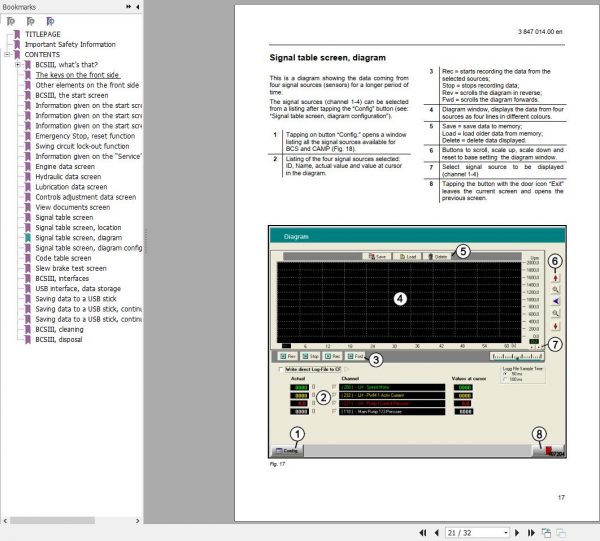600x541 pixels.
Task: Toggle the Write direct Log-File to CF checkbox
Action: [x=281, y=369]
